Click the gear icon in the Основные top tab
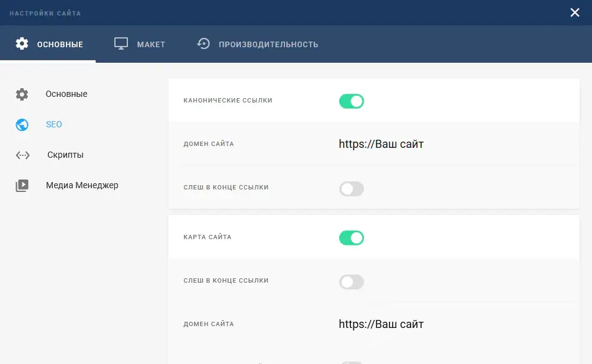 (x=22, y=43)
